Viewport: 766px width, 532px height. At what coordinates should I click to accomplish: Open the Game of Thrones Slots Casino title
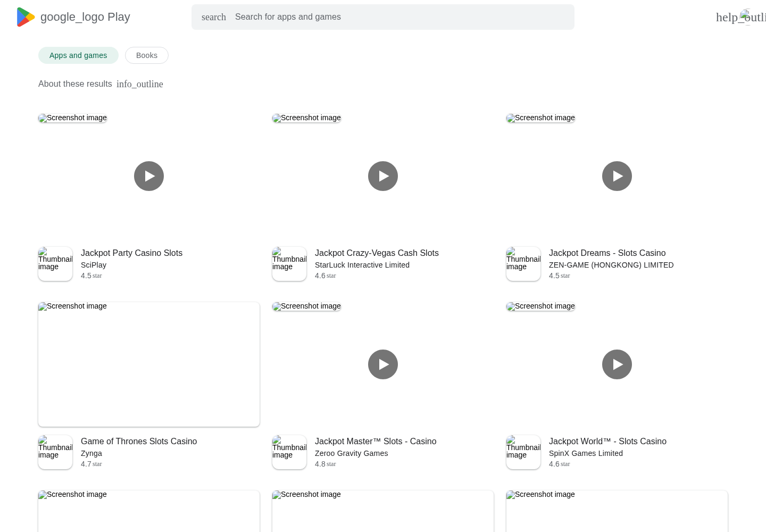click(x=139, y=442)
